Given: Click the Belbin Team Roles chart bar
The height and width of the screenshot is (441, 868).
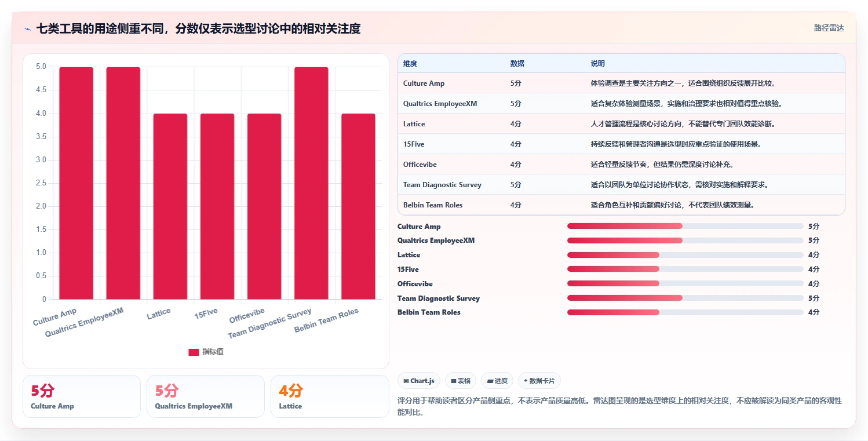Looking at the screenshot, I should point(358,206).
